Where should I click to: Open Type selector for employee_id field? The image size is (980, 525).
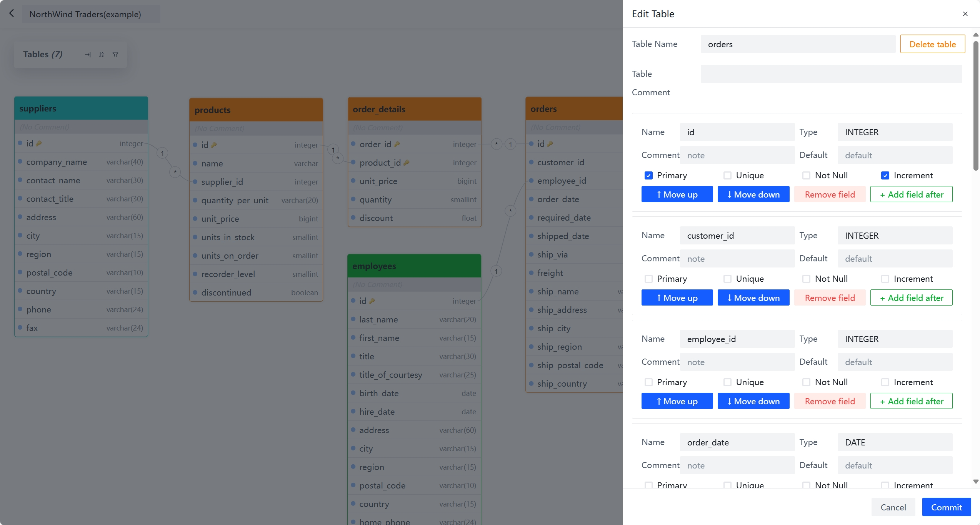click(895, 339)
